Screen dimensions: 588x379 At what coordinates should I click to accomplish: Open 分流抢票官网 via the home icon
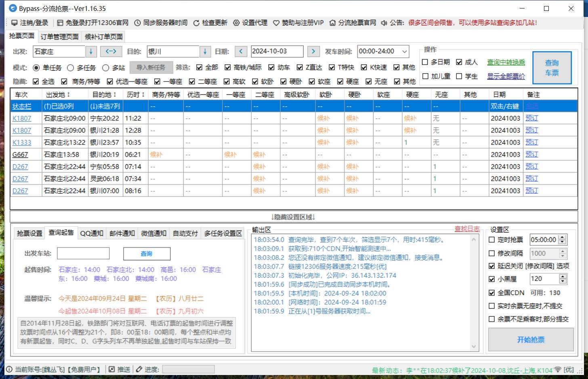click(x=332, y=23)
